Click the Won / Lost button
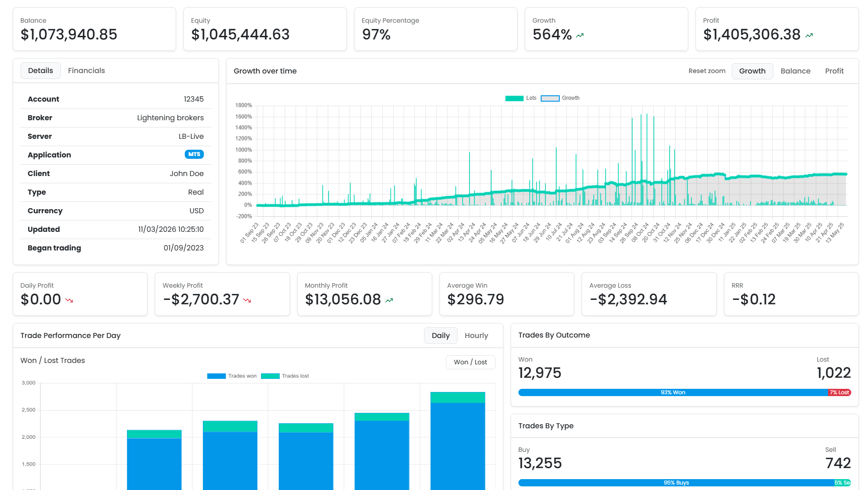 point(470,362)
